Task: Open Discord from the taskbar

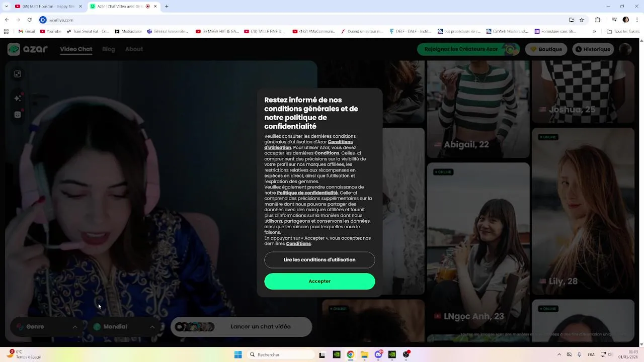Action: point(378,354)
